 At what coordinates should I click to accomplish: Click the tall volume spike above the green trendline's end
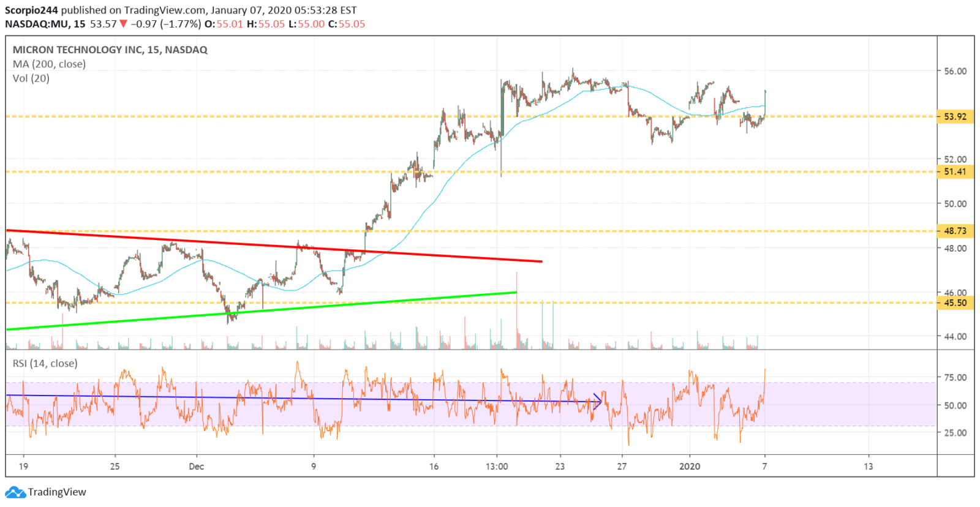(517, 306)
